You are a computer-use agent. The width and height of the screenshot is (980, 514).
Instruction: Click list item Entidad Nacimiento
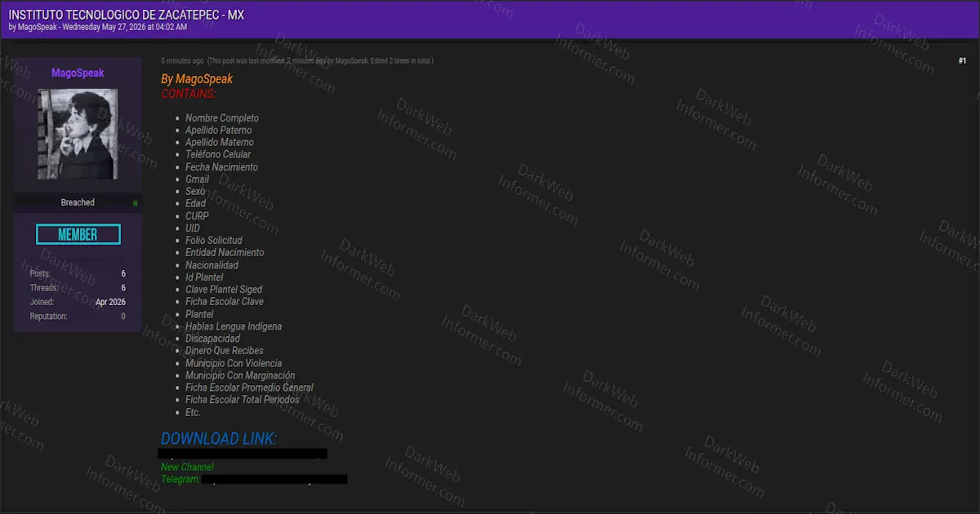pos(225,253)
